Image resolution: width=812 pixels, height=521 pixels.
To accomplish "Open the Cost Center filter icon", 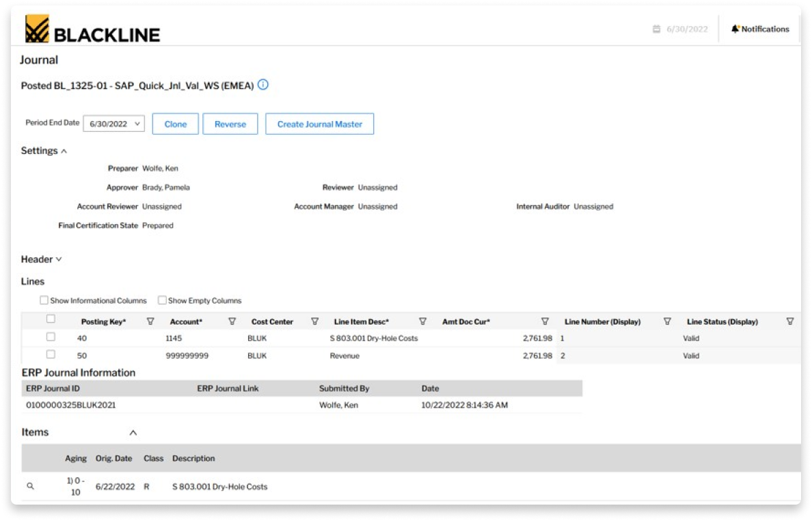I will 315,321.
